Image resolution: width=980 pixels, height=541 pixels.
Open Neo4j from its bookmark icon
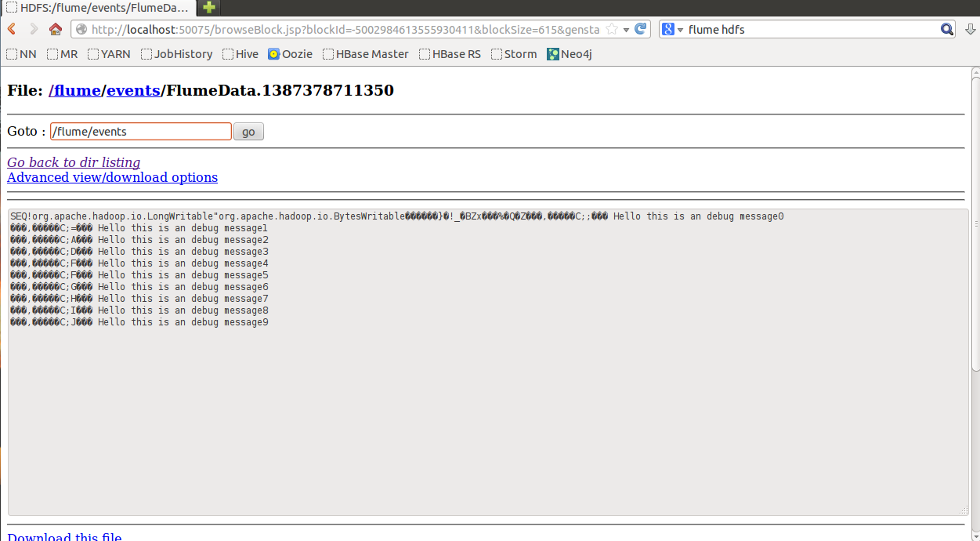(x=553, y=54)
